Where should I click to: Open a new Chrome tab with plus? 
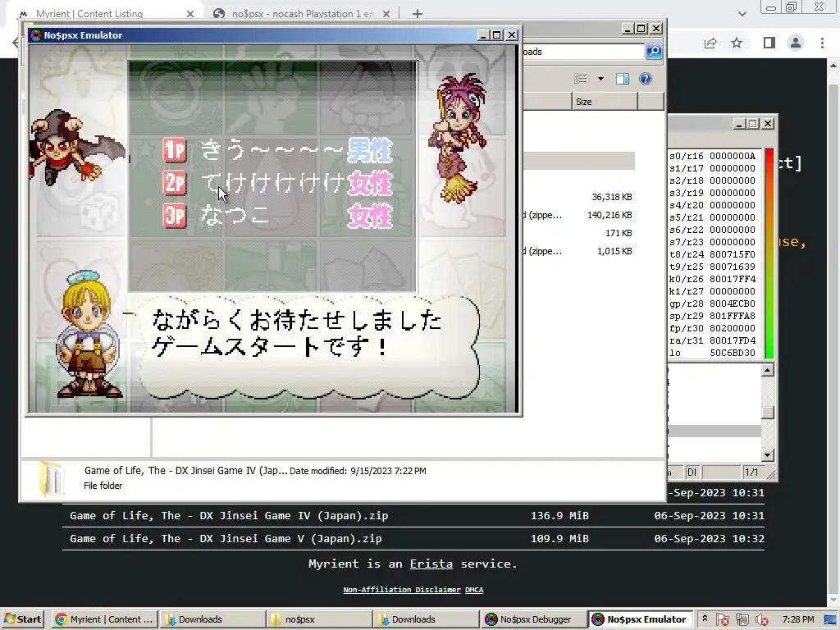coord(418,13)
